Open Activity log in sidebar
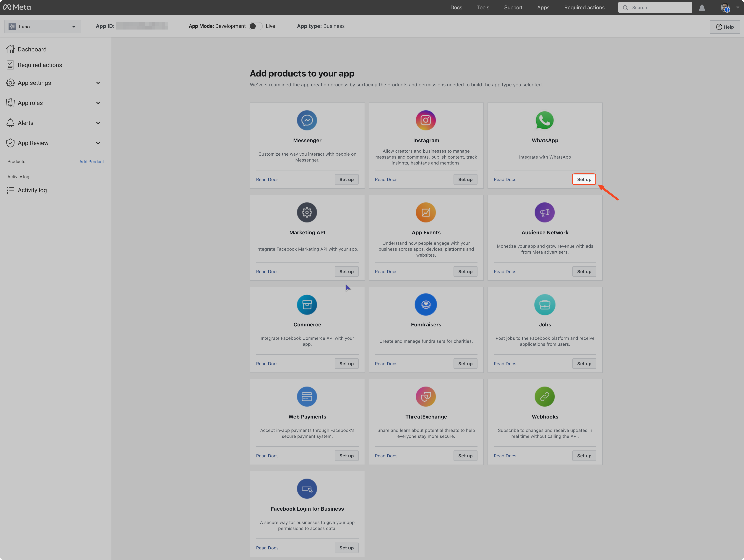 (32, 190)
